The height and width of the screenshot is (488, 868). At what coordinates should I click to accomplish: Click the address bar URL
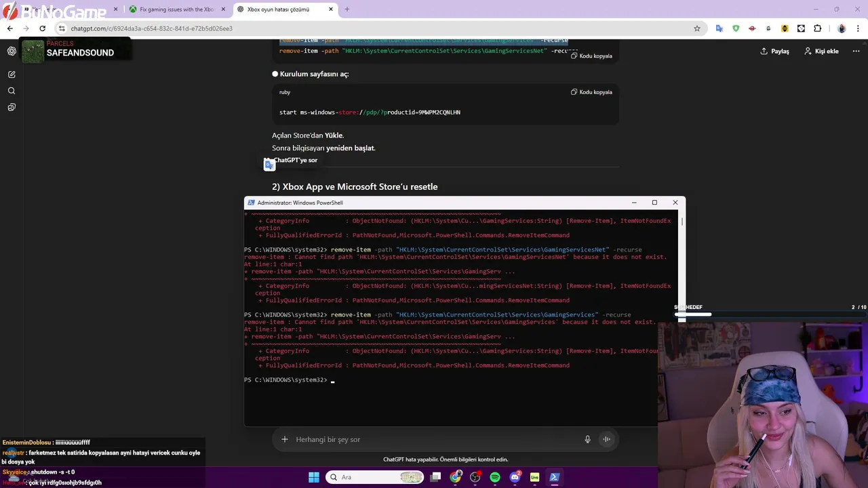pos(152,28)
